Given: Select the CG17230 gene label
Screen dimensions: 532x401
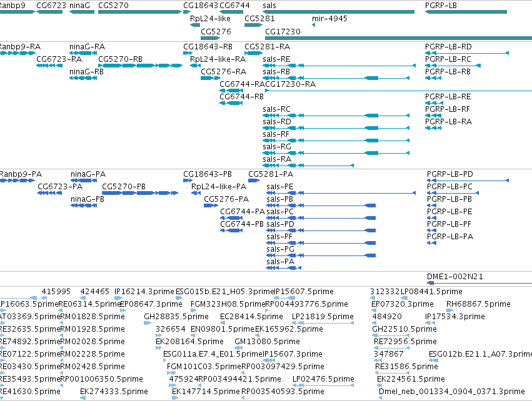Looking at the screenshot, I should pos(283,31).
